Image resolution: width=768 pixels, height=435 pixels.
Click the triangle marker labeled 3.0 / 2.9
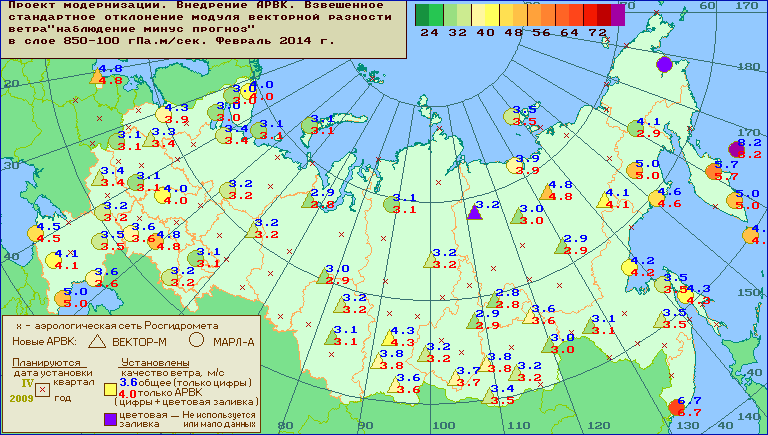click(323, 276)
